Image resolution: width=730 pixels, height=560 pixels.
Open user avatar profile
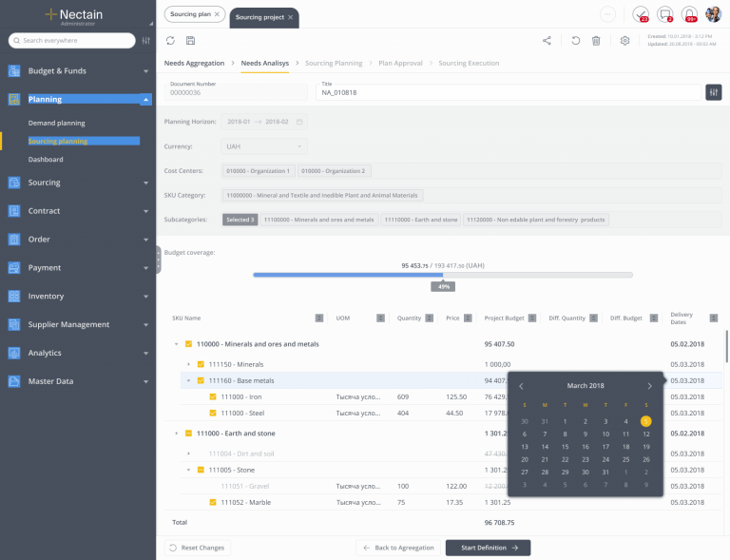tap(713, 14)
